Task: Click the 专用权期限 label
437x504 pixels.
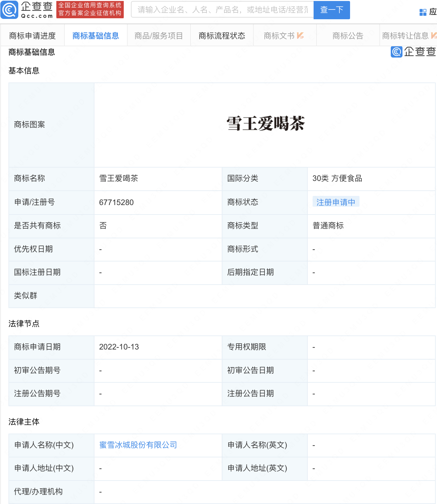Action: tap(247, 347)
